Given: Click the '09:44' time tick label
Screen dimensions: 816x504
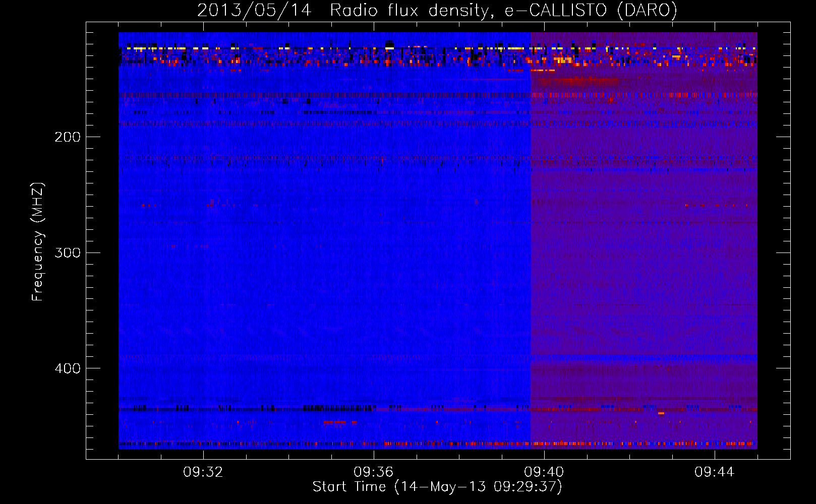Looking at the screenshot, I should click(x=715, y=472).
